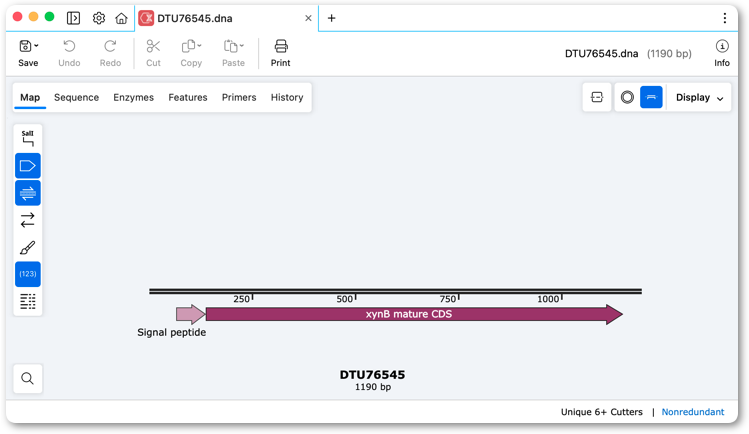This screenshot has width=749, height=434.
Task: Open the Primers tab
Action: (239, 97)
